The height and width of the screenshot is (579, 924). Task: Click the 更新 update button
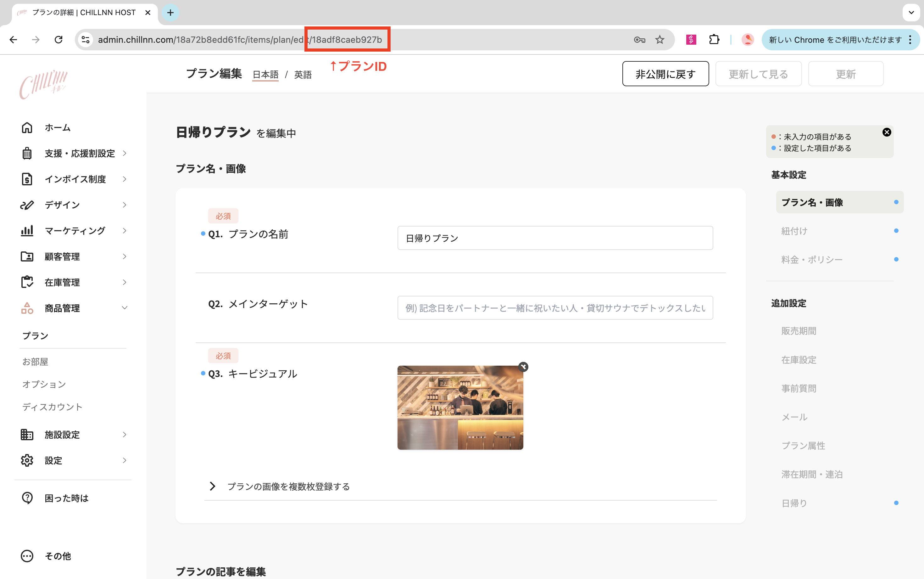coord(846,74)
